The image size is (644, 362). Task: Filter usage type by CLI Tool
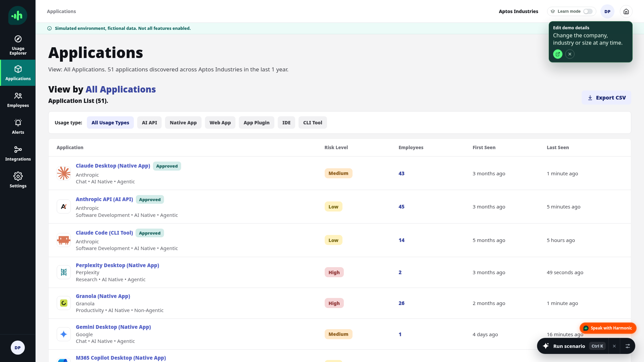pos(313,123)
